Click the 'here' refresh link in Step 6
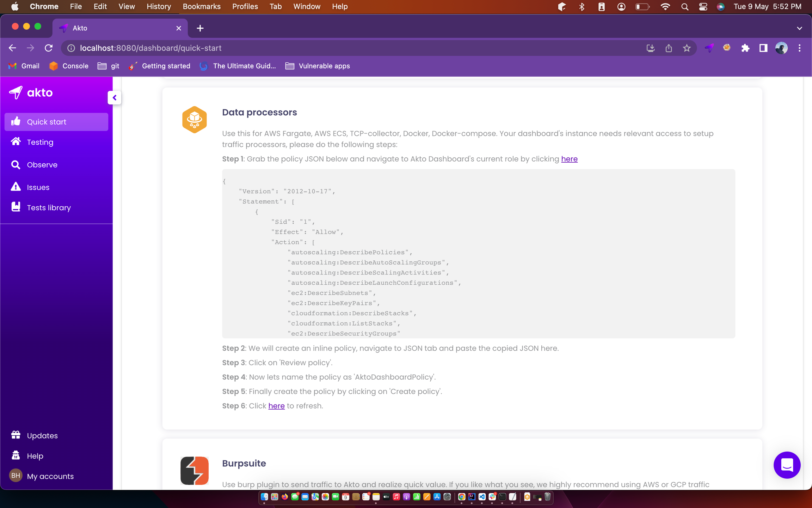Image resolution: width=812 pixels, height=508 pixels. pos(276,406)
